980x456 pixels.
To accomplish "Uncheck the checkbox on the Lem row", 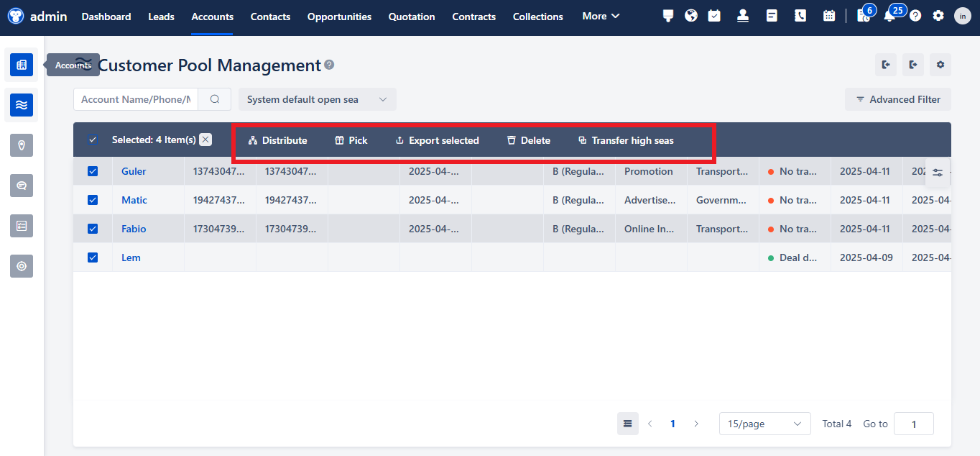I will tap(92, 257).
